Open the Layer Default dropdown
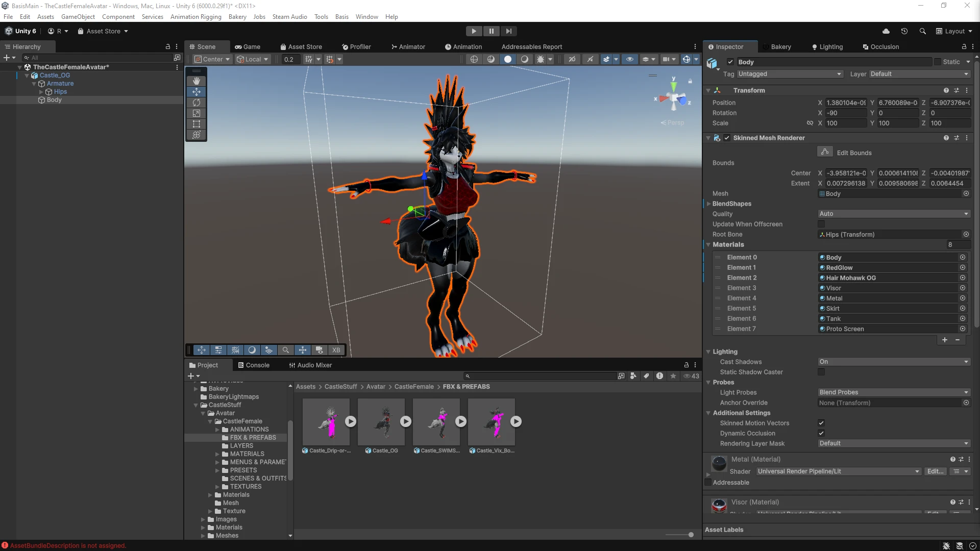This screenshot has width=980, height=551. tap(919, 74)
